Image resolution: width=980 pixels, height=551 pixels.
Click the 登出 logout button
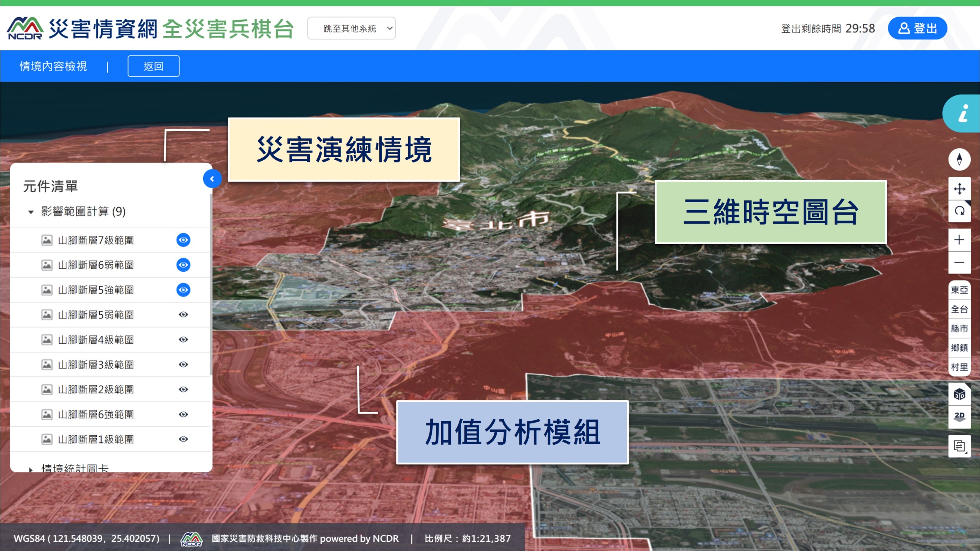click(x=917, y=28)
